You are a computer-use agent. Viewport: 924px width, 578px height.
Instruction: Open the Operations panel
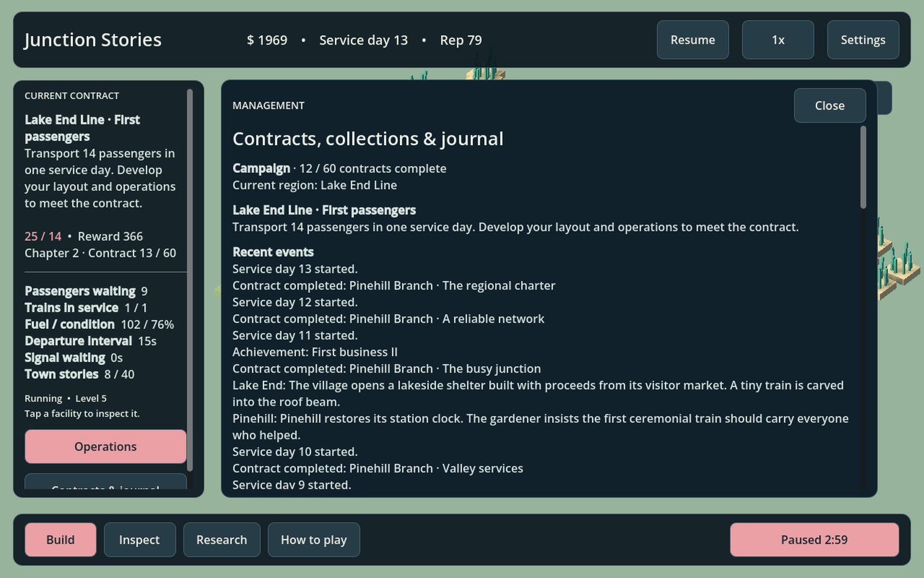pos(105,446)
